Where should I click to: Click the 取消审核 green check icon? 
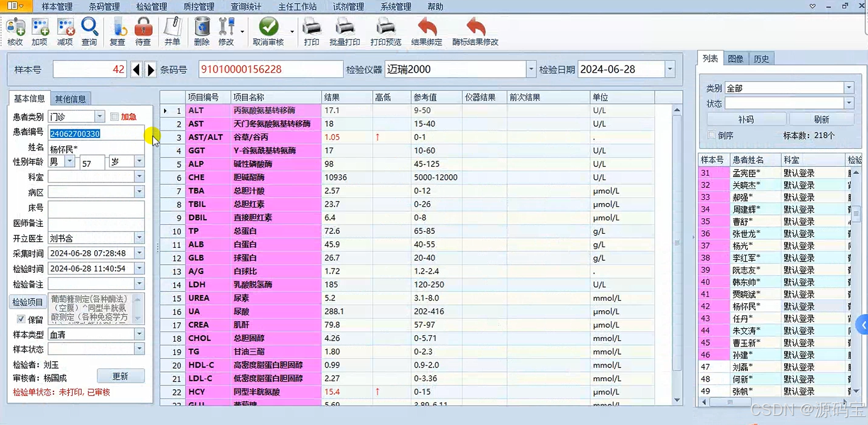(x=268, y=31)
